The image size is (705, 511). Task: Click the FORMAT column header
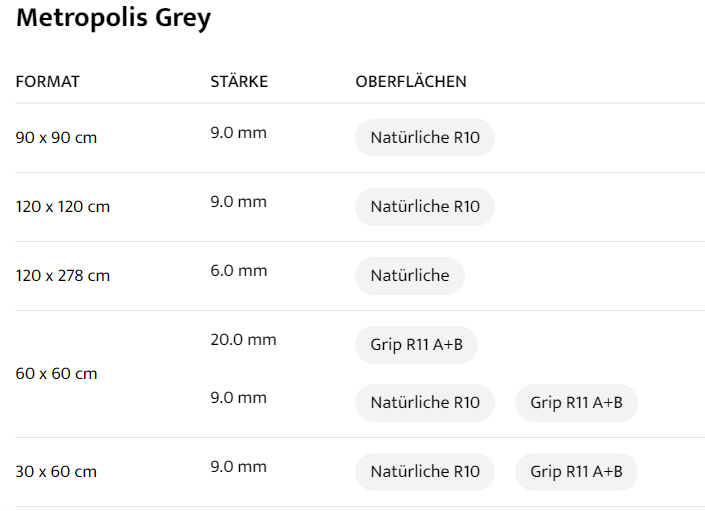(48, 82)
